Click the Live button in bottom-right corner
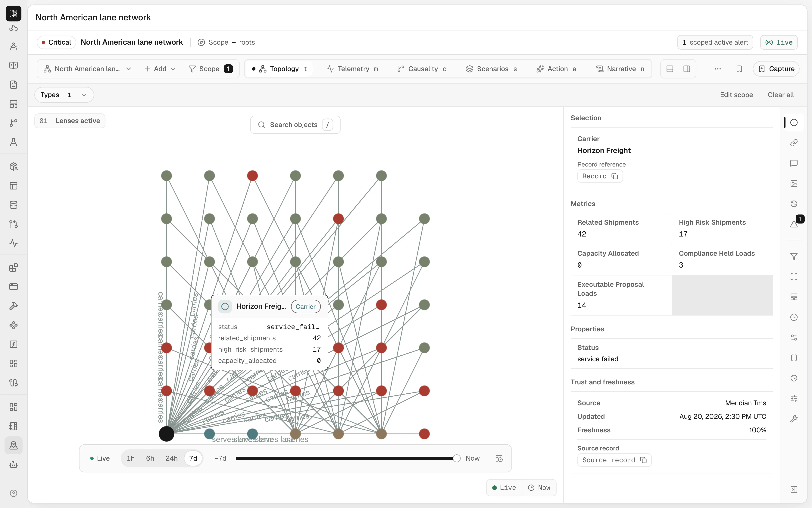The height and width of the screenshot is (508, 812). click(504, 487)
